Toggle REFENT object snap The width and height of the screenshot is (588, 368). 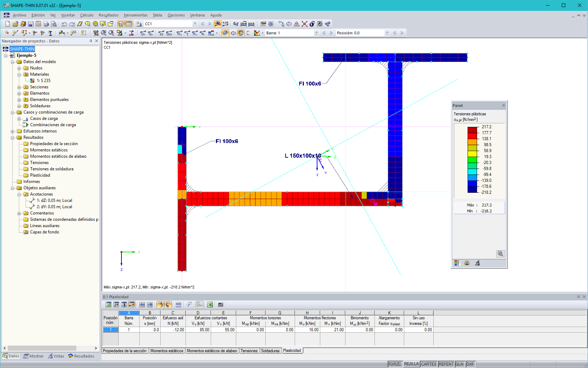[446, 364]
